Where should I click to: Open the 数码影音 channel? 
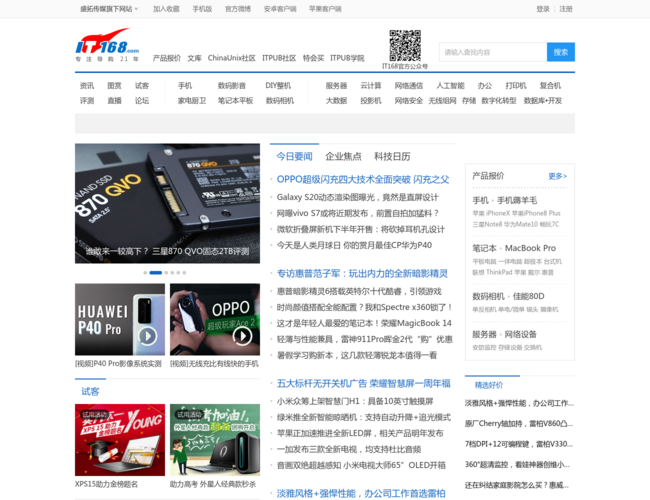pos(232,85)
